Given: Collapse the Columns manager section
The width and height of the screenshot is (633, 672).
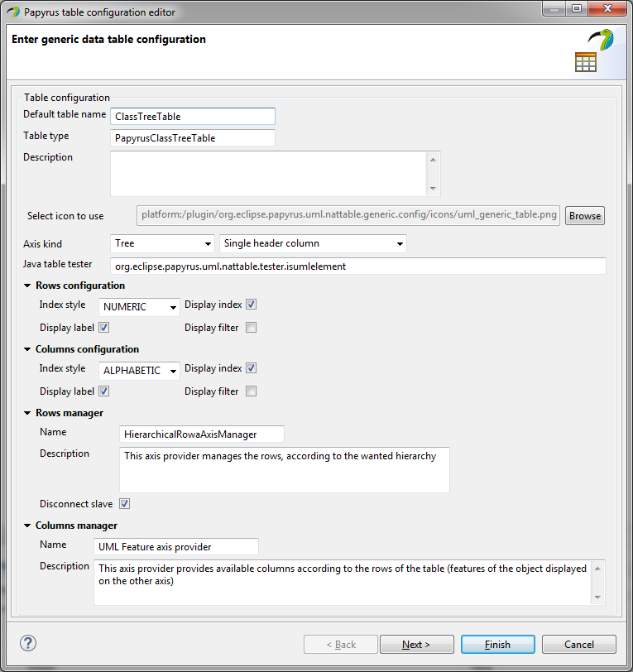Looking at the screenshot, I should tap(27, 526).
